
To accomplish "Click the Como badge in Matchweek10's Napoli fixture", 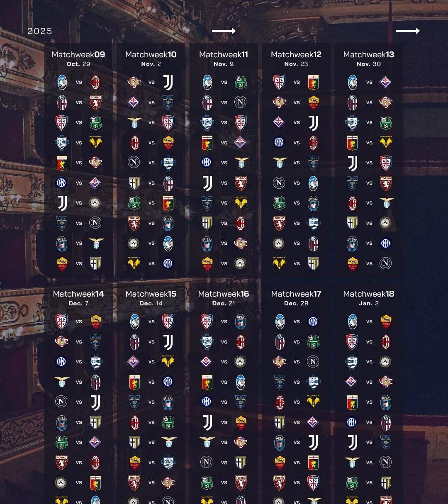I will (168, 163).
